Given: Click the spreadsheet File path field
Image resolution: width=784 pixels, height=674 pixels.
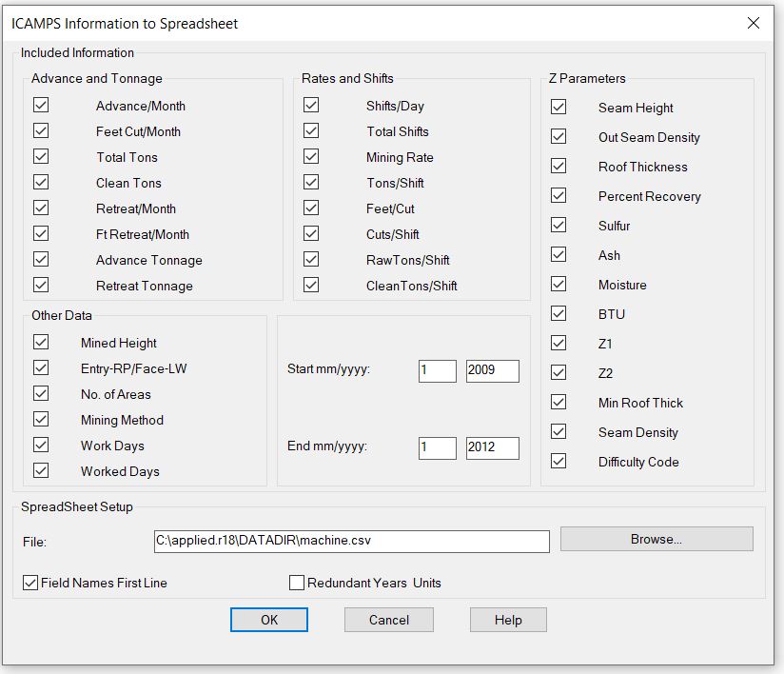Looking at the screenshot, I should coord(351,542).
